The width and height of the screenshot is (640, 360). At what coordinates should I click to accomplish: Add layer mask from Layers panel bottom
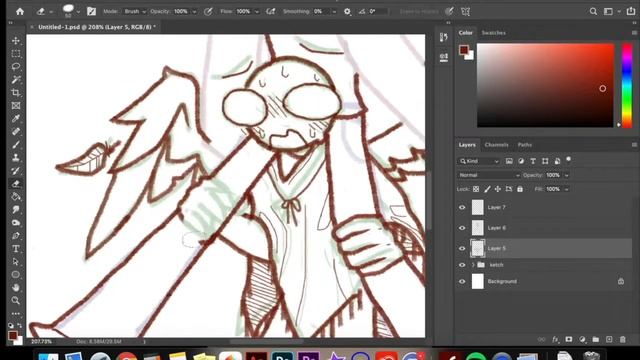[569, 339]
